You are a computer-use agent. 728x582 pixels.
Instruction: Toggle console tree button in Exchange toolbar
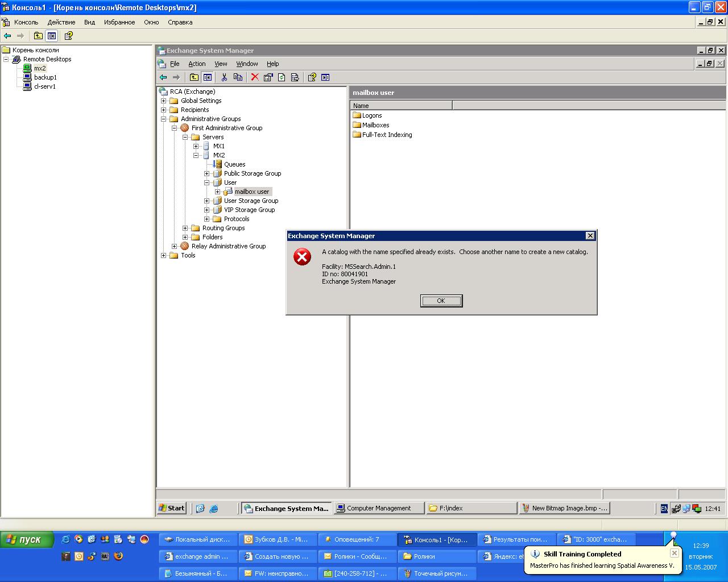tap(208, 77)
